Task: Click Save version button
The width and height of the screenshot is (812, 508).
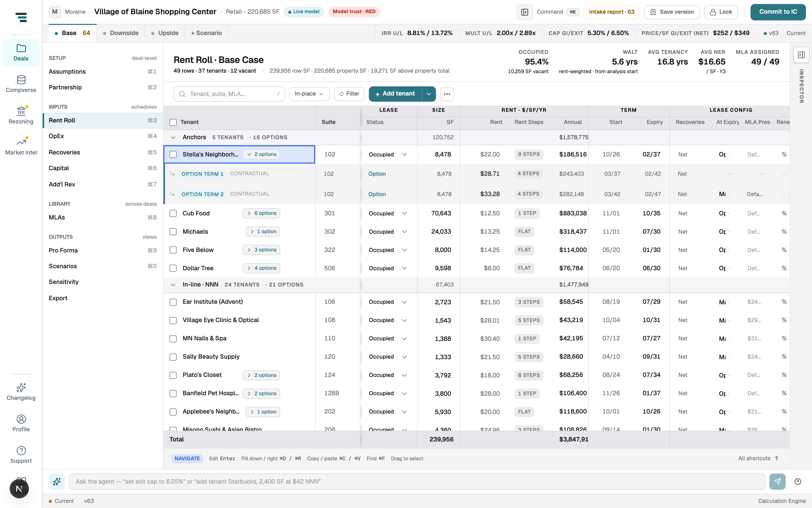Action: [x=672, y=12]
